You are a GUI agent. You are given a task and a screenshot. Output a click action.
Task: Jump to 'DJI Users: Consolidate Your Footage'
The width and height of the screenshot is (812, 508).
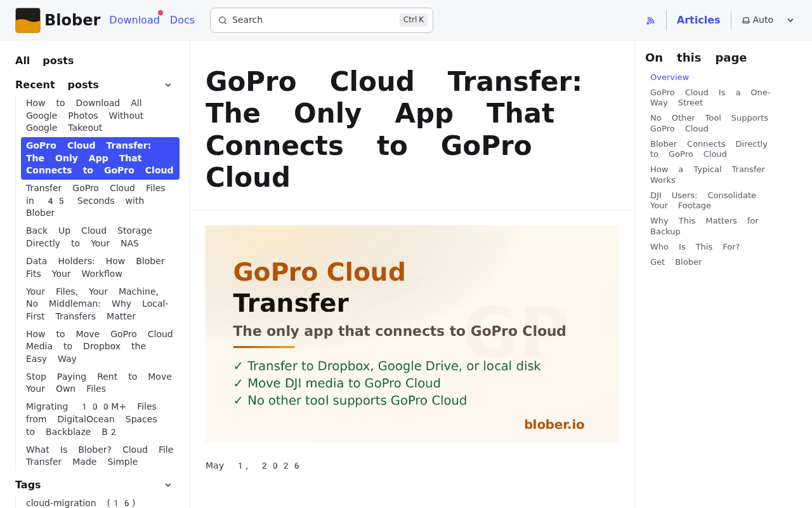(704, 201)
